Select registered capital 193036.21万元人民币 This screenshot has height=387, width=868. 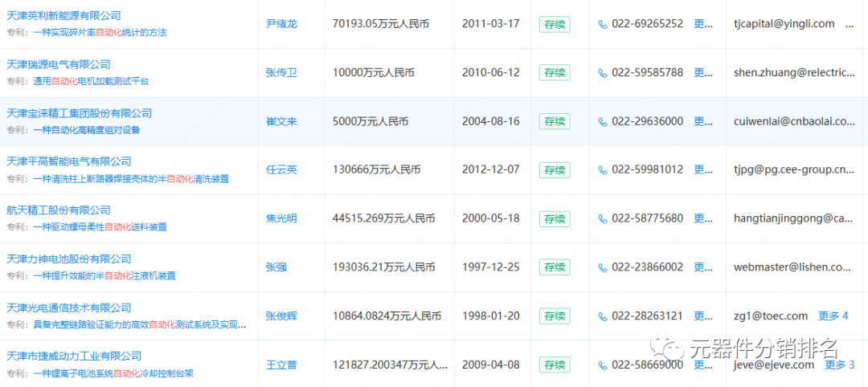[x=383, y=267]
